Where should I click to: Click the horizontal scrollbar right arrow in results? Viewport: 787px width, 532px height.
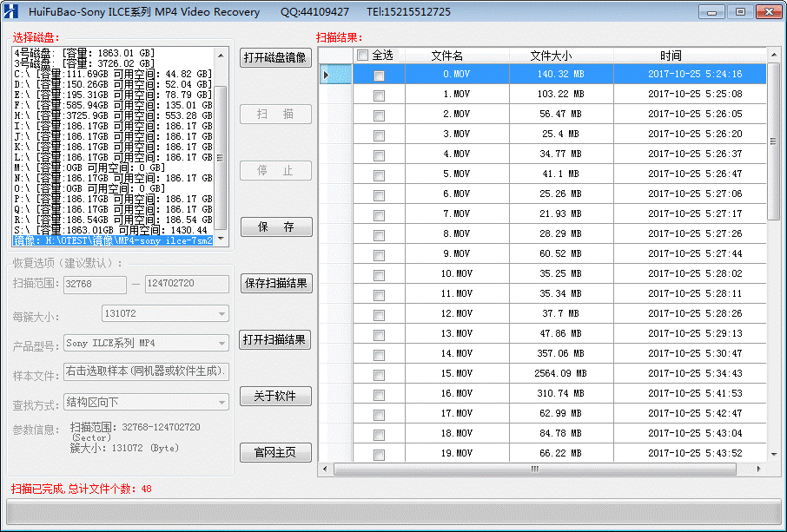758,469
